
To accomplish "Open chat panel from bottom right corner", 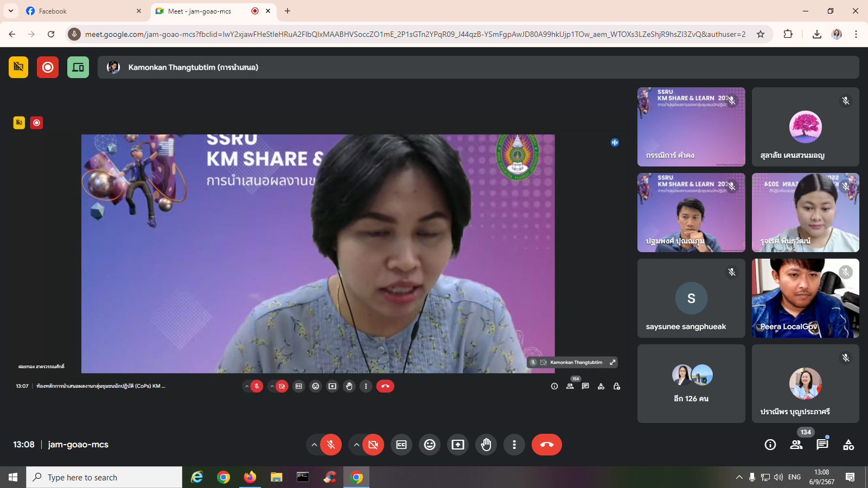I will 822,445.
